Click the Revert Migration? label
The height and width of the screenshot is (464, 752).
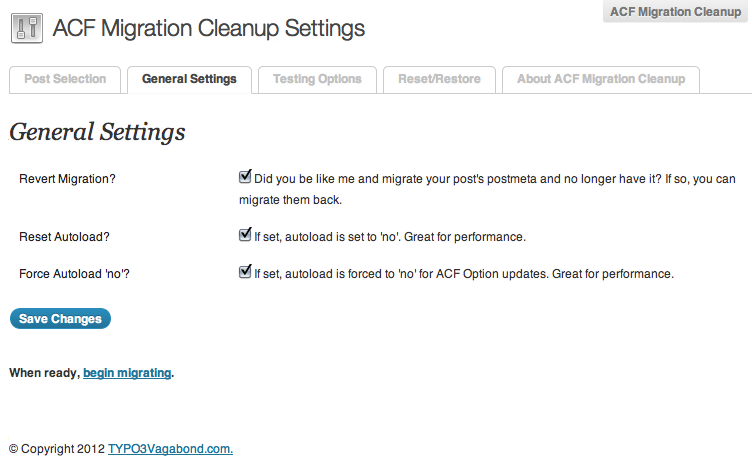[x=67, y=179]
